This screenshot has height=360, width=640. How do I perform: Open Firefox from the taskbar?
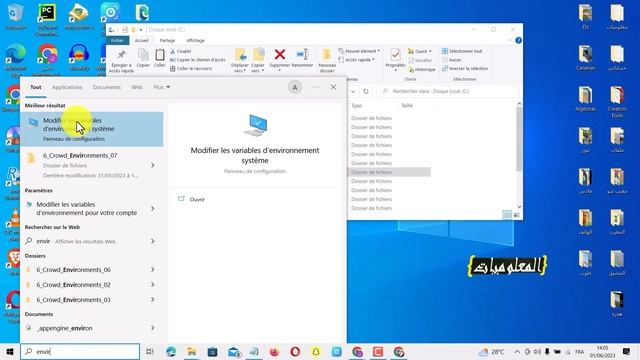pyautogui.click(x=274, y=351)
